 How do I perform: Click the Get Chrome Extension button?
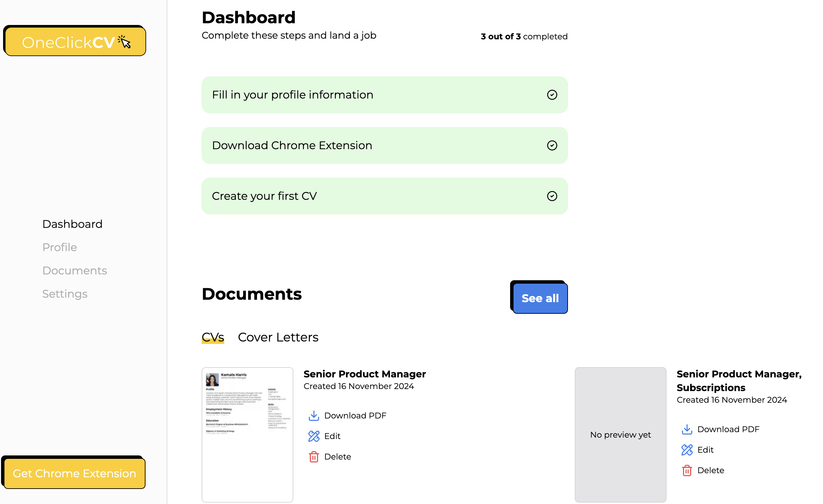coord(74,474)
